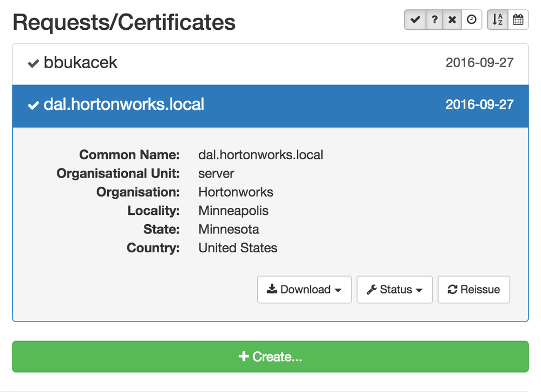
Task: Toggle the revoked certificates X filter
Action: click(x=453, y=20)
